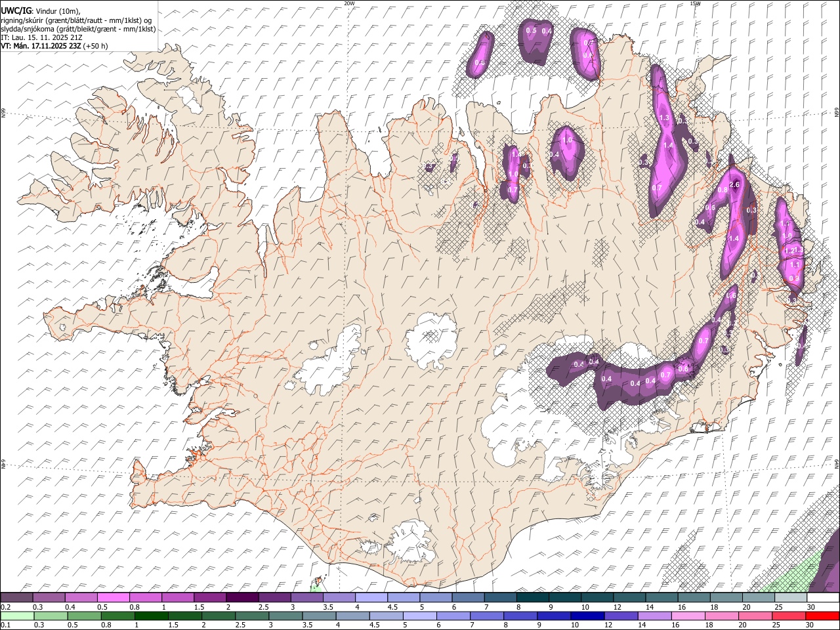840x630 pixels.
Task: Click the '15W' longitude label at top
Action: [695, 3]
